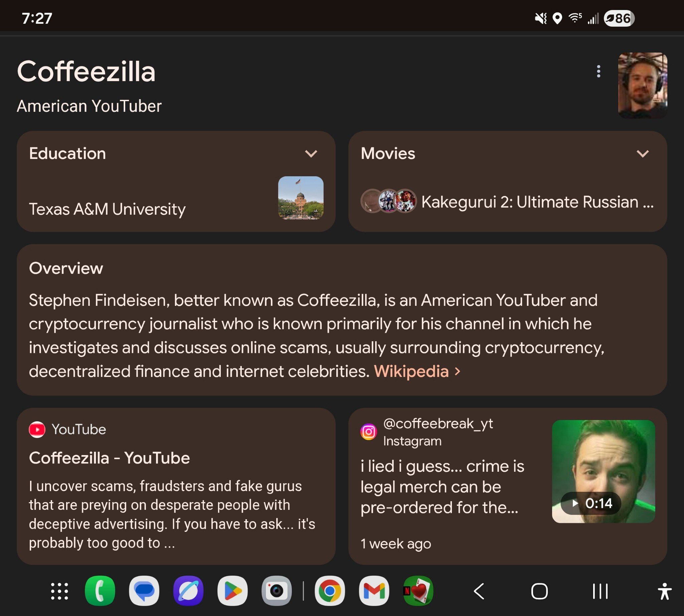
Task: Tap the Coffeezilla profile photo thumbnail
Action: pyautogui.click(x=642, y=85)
